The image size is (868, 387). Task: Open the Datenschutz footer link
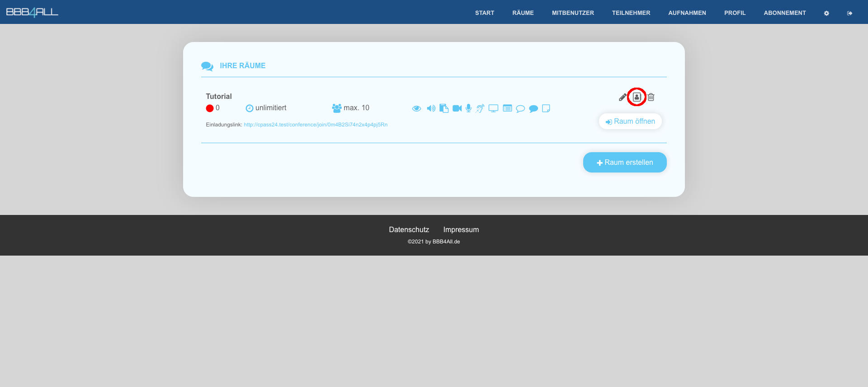409,229
